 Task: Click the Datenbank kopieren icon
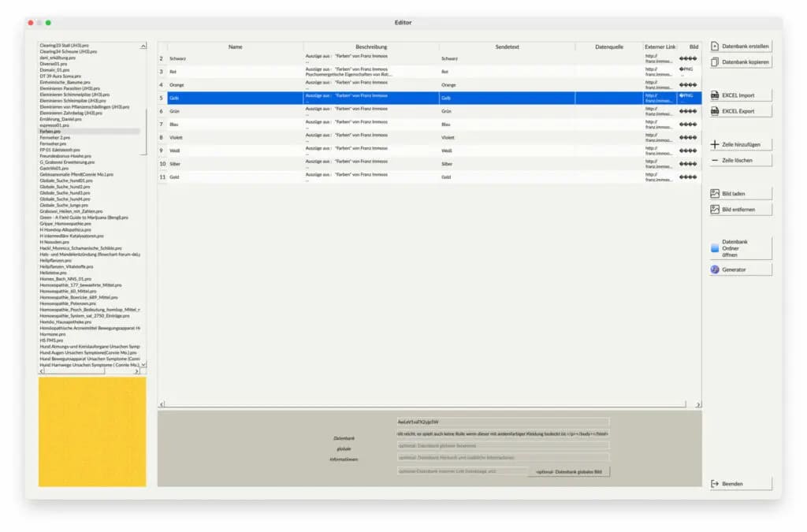pyautogui.click(x=715, y=62)
